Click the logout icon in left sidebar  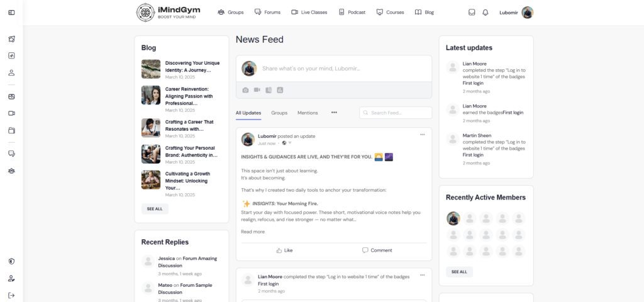tap(11, 295)
